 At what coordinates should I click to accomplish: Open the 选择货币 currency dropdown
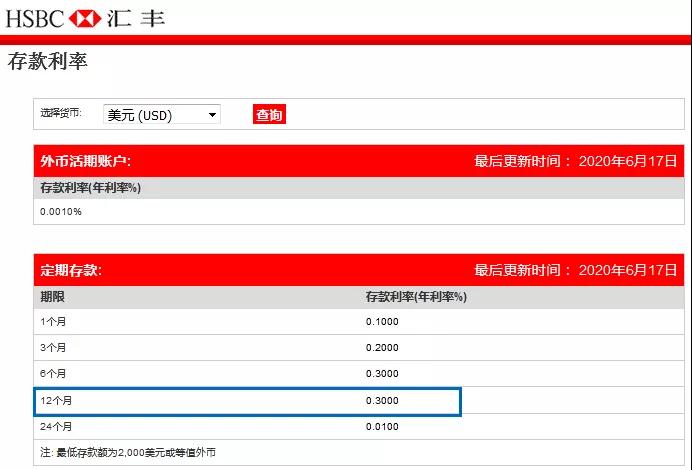coord(162,115)
